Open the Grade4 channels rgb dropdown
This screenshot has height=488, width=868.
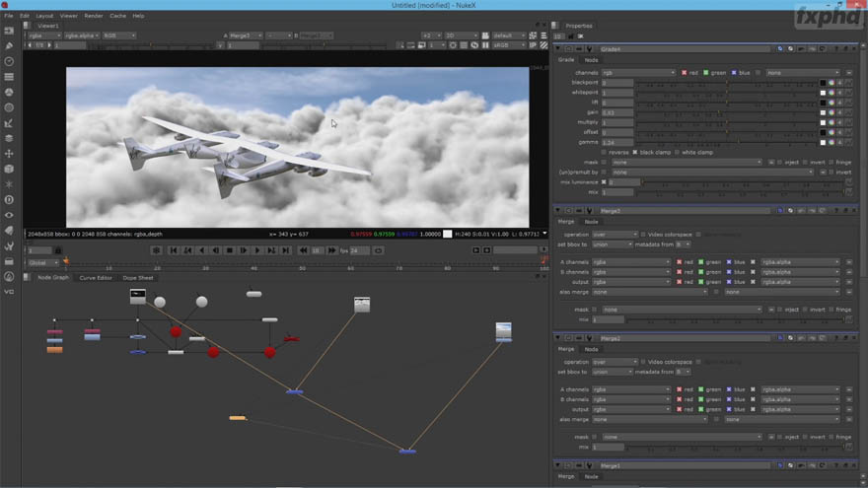pyautogui.click(x=638, y=73)
